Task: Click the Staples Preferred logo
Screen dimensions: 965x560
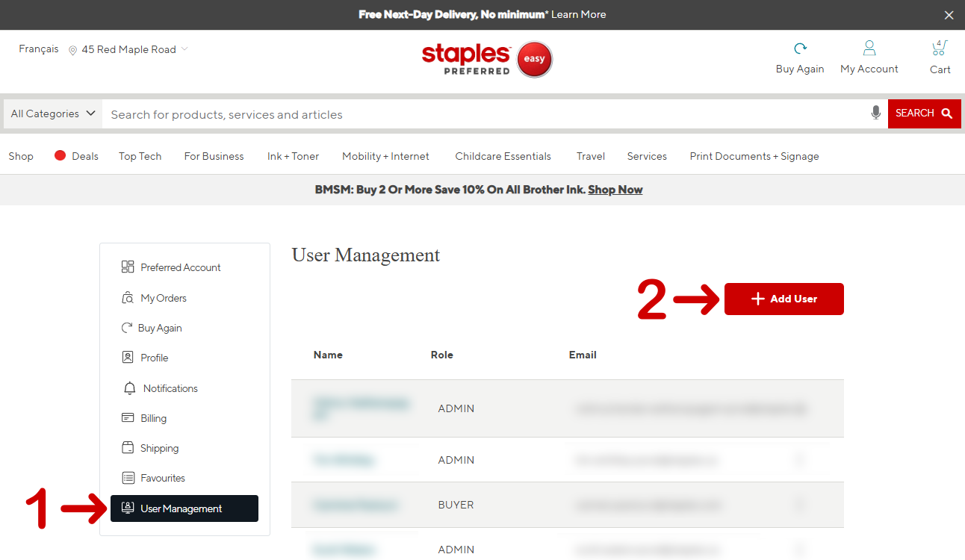Action: coord(486,59)
